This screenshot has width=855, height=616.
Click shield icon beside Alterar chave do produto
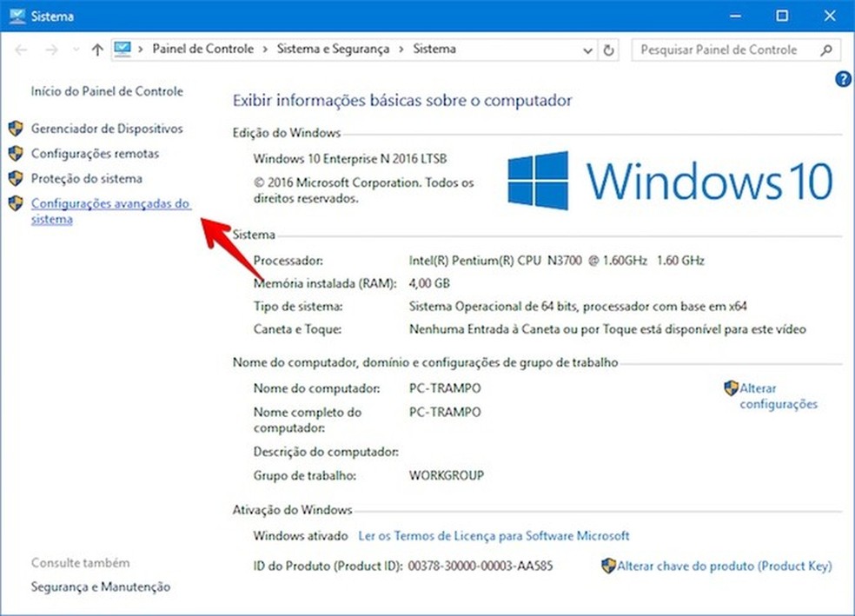click(x=608, y=566)
